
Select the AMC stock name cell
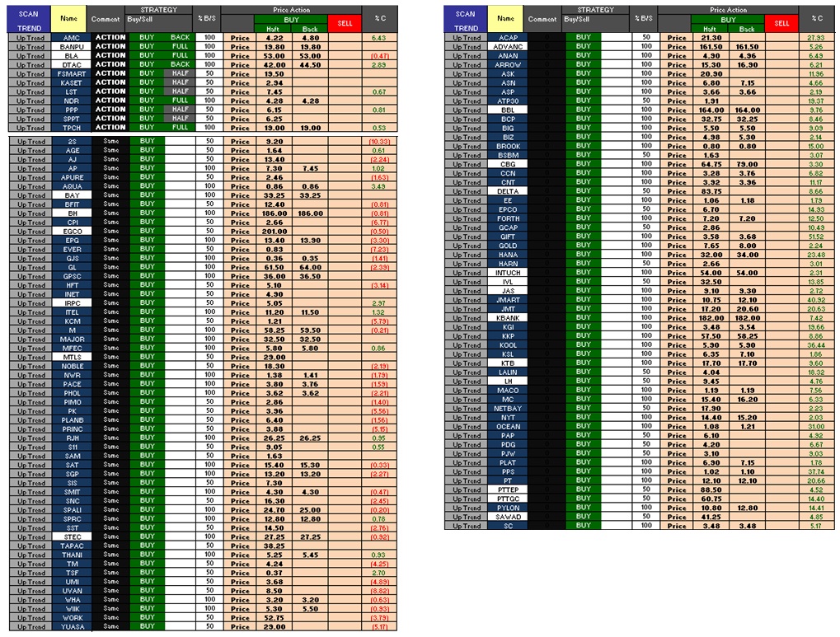click(x=71, y=38)
